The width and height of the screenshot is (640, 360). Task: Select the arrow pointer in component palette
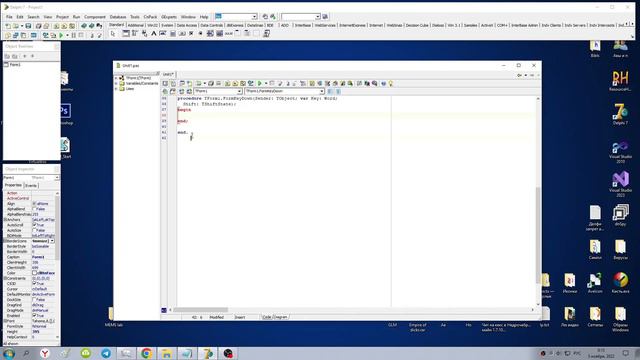pyautogui.click(x=113, y=34)
